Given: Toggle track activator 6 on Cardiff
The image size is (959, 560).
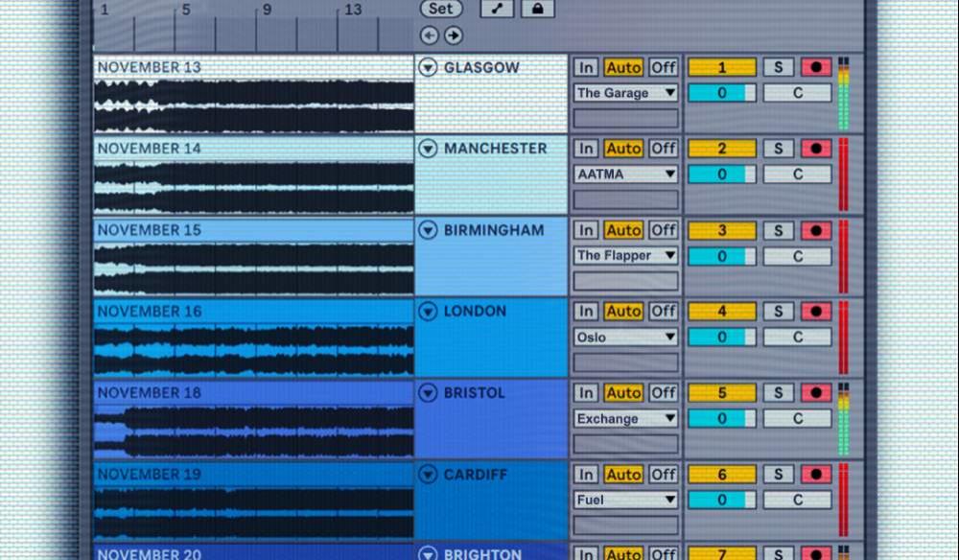Looking at the screenshot, I should [722, 475].
